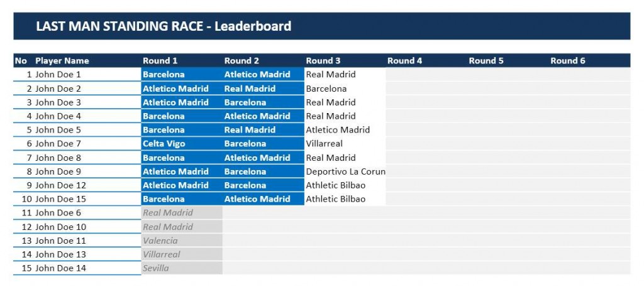Select John Doe 5's Round 3 Atletico Madrid cell

pos(345,130)
